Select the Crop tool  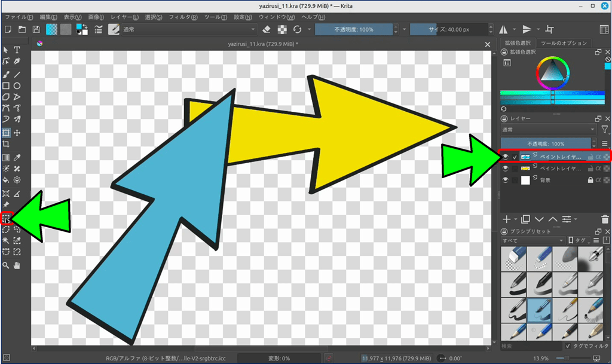click(6, 144)
